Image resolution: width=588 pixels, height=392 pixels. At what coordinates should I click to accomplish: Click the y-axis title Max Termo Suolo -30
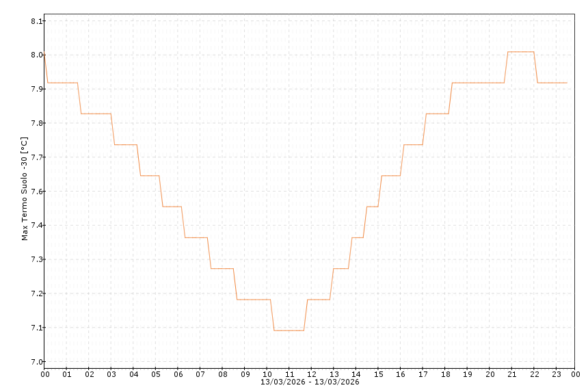(x=25, y=189)
